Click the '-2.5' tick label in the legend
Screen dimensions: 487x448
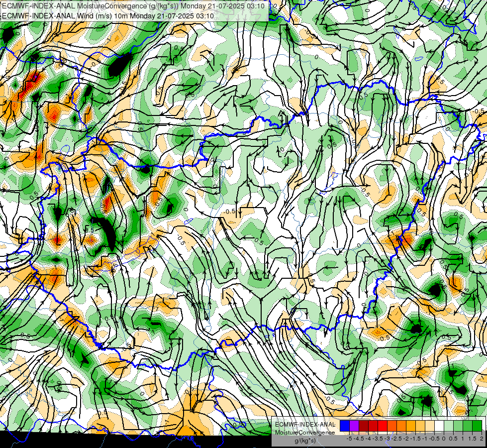[397, 439]
